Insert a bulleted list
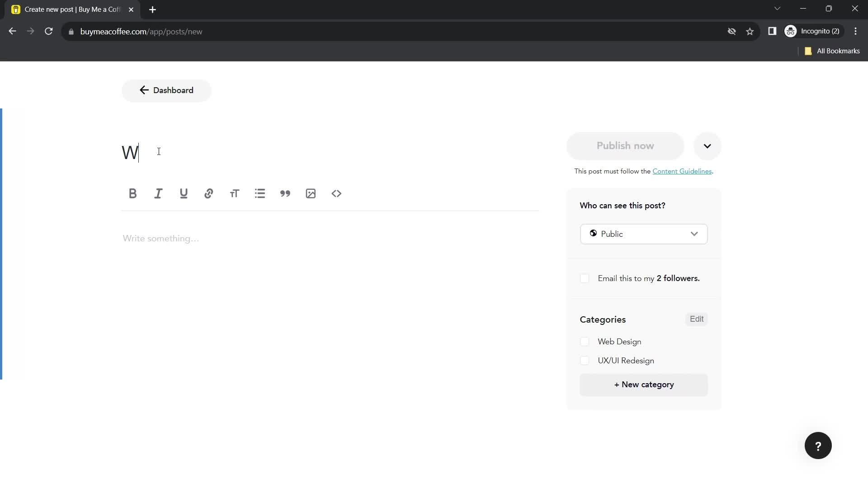 click(259, 193)
